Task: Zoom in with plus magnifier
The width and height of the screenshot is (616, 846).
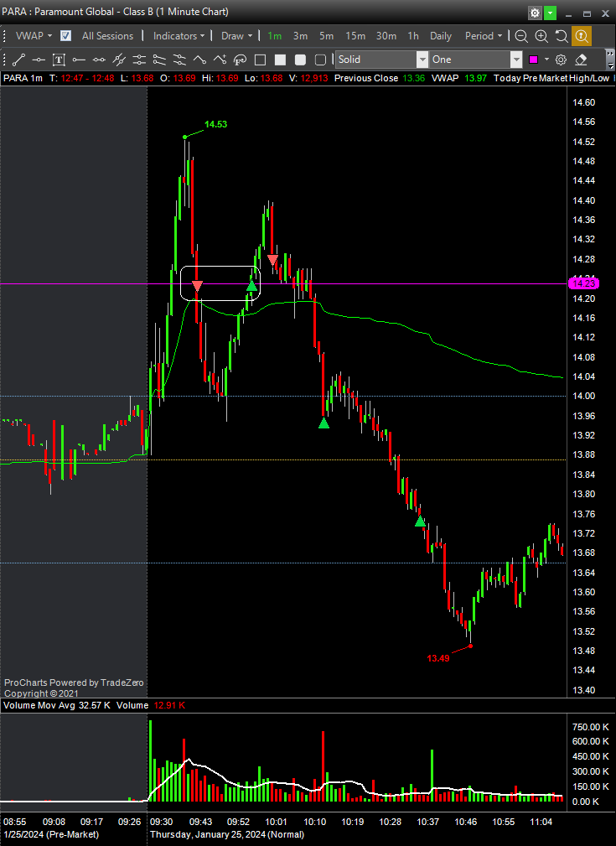Action: tap(541, 36)
